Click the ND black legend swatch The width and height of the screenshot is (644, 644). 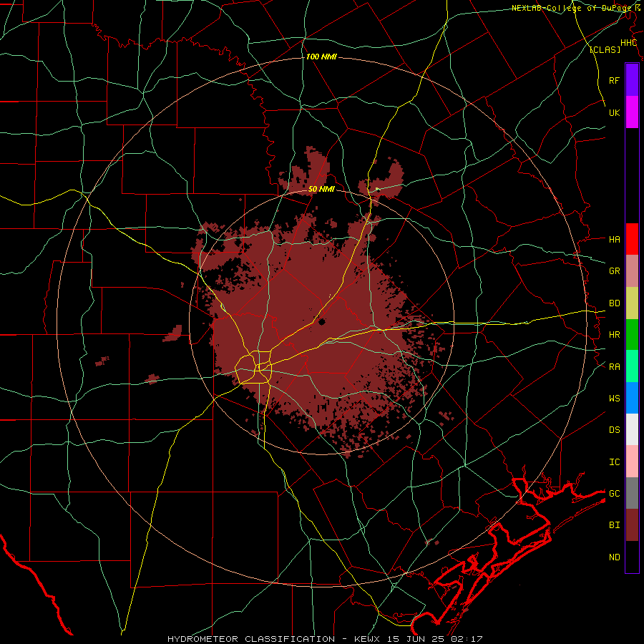tap(632, 557)
